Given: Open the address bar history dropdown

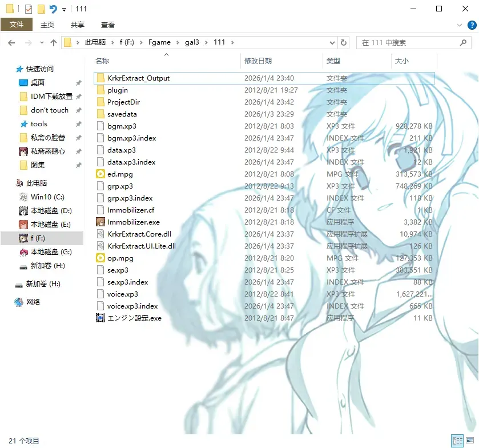Looking at the screenshot, I should coord(332,43).
